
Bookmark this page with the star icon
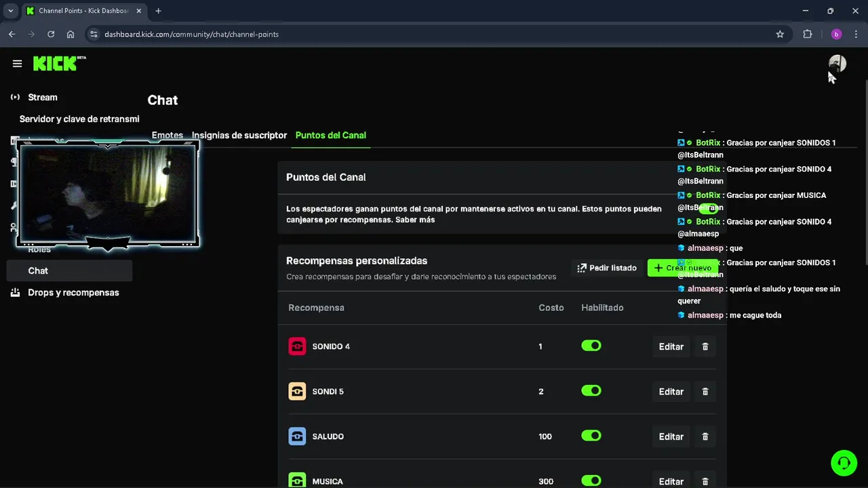pyautogui.click(x=780, y=34)
